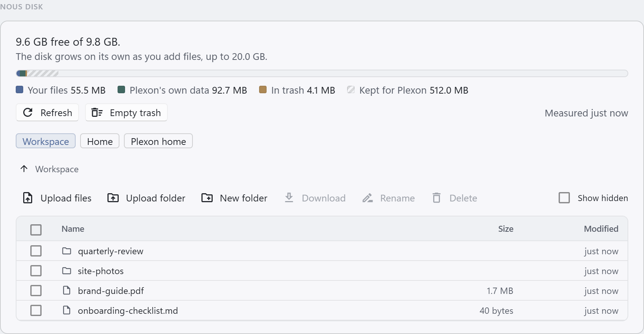Image resolution: width=644 pixels, height=334 pixels.
Task: Click the green Plexon's own data swatch
Action: [121, 89]
